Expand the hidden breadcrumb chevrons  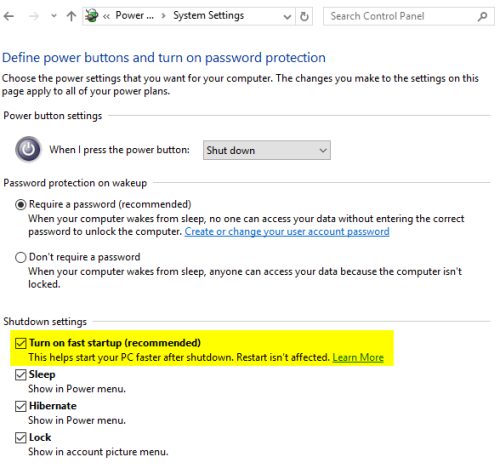pyautogui.click(x=106, y=16)
